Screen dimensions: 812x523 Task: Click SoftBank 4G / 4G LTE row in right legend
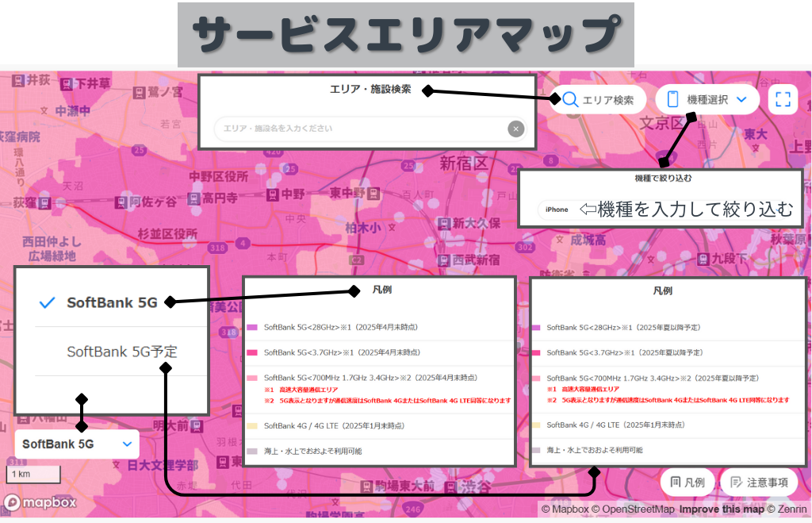[668, 425]
